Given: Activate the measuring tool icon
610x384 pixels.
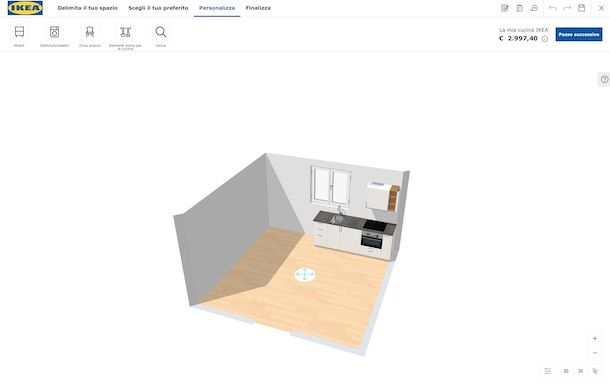Looking at the screenshot, I should point(595,371).
